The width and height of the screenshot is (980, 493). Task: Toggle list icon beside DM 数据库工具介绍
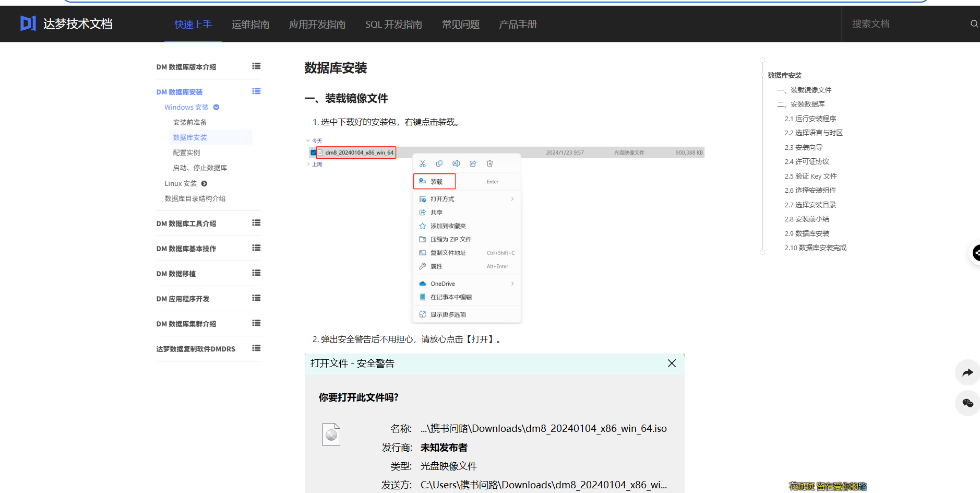[256, 223]
